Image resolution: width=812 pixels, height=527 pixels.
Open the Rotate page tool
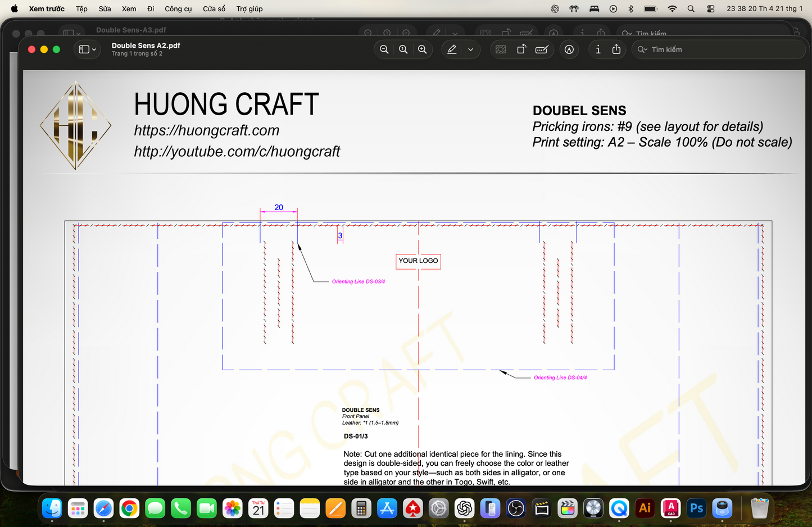[x=521, y=49]
